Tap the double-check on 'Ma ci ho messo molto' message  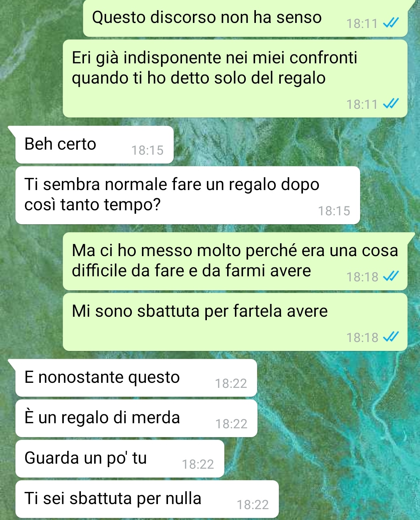coord(391,276)
